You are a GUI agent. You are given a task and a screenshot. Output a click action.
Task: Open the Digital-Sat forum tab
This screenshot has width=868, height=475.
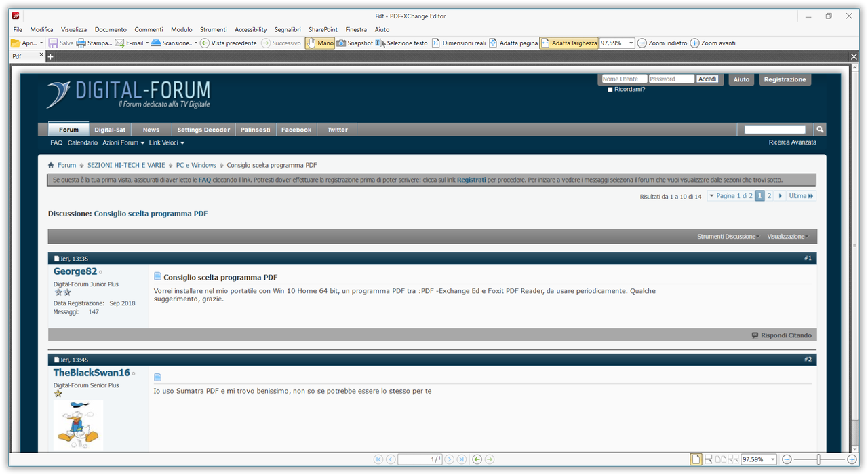110,130
